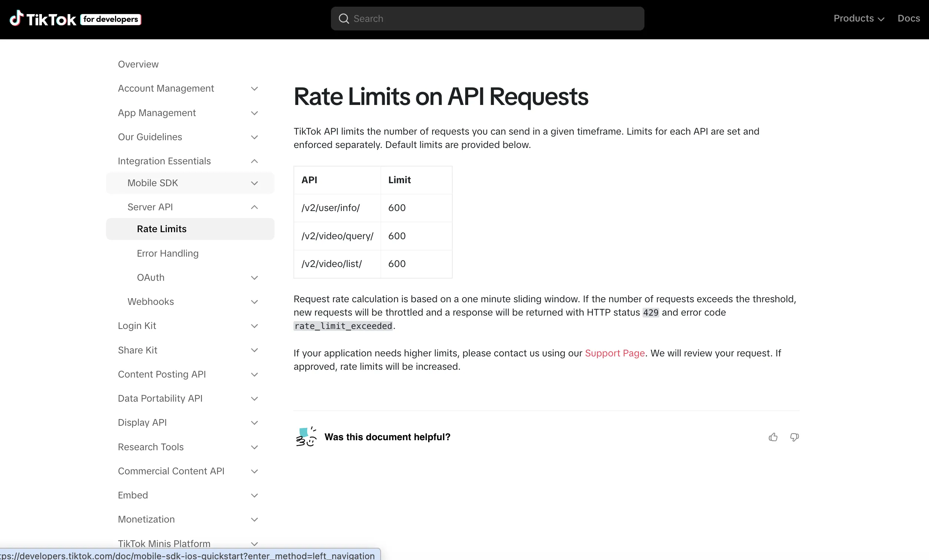The width and height of the screenshot is (929, 560).
Task: Expand the Data Portability API chevron
Action: coord(255,399)
